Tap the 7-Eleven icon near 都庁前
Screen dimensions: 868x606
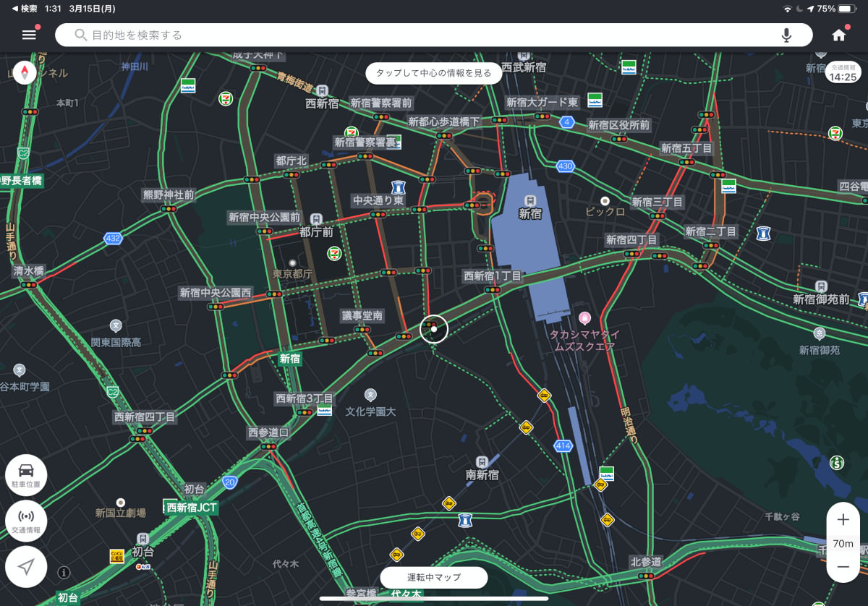tap(333, 252)
